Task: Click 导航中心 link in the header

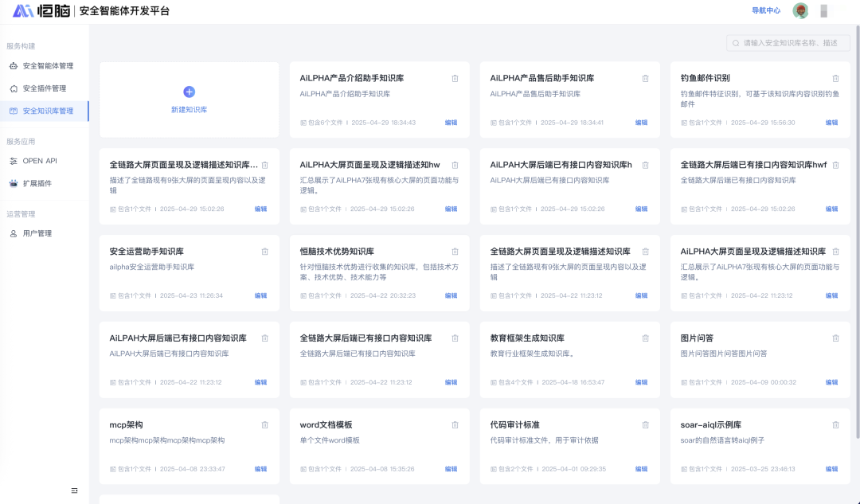Action: [766, 11]
